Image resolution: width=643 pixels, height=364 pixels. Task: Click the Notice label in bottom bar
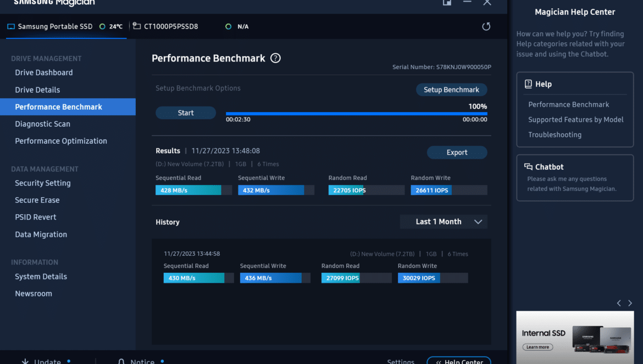(x=142, y=362)
